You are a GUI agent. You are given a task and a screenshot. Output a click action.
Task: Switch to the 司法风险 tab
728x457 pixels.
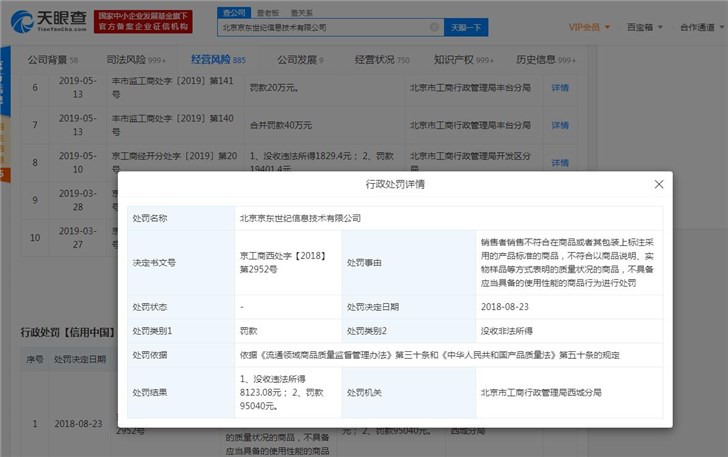136,60
